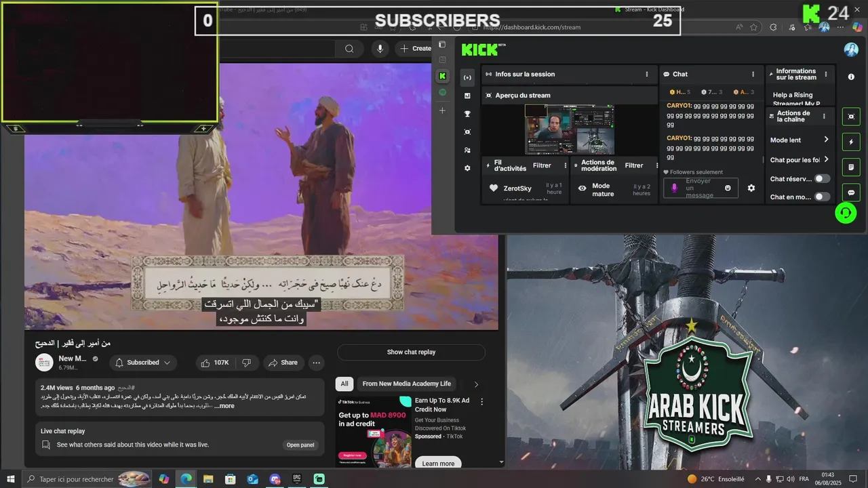
Task: Open the Chat panel three-dot menu
Action: click(753, 74)
